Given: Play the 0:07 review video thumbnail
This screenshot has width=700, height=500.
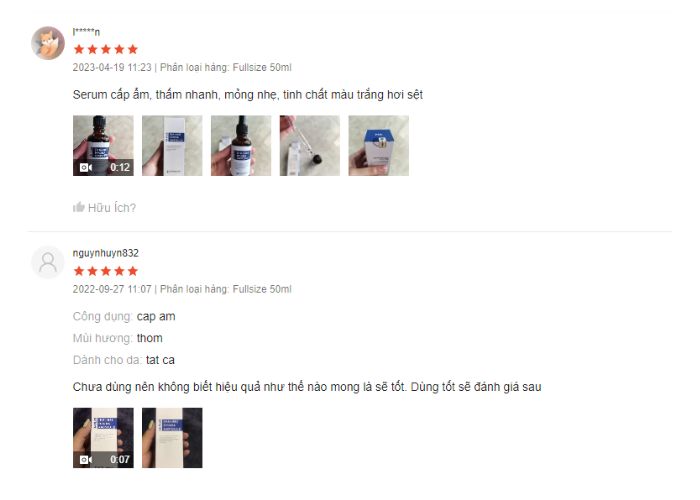Looking at the screenshot, I should pyautogui.click(x=103, y=438).
